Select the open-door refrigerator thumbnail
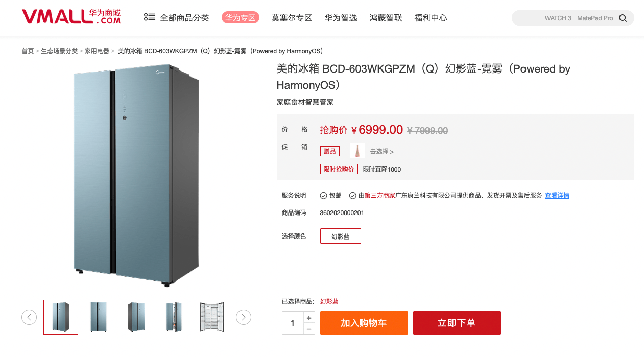Screen dimensions: 644x357 212,317
